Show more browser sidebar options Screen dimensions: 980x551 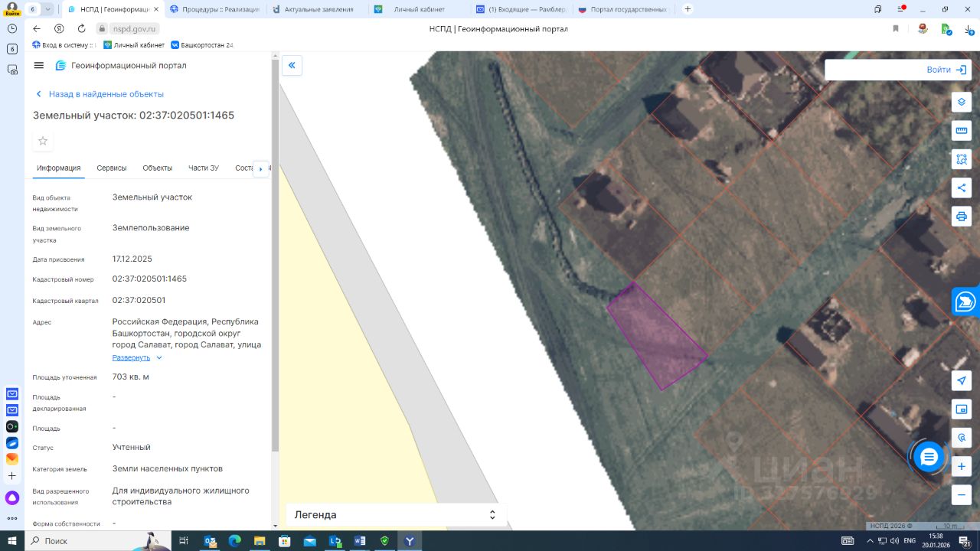coord(11,519)
